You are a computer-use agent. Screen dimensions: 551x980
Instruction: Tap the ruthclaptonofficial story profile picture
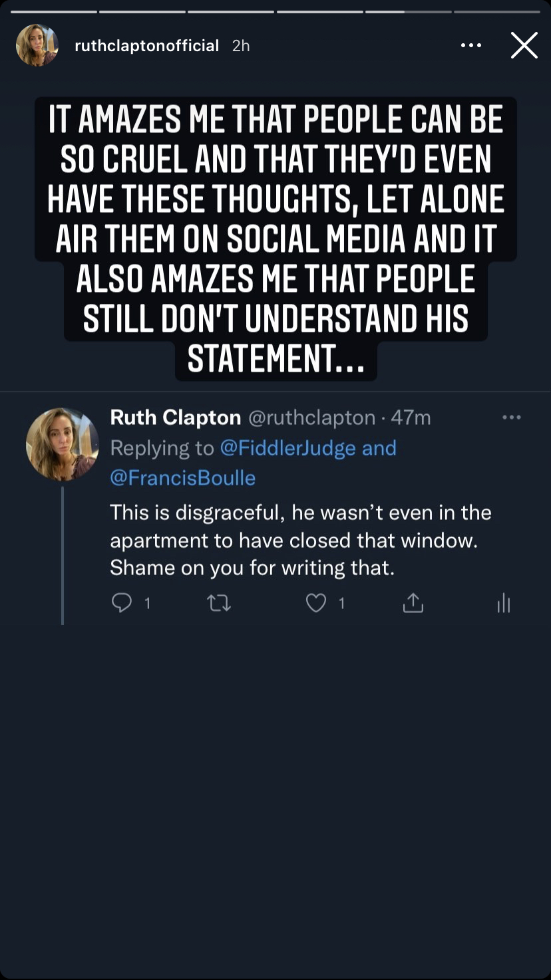[x=37, y=45]
